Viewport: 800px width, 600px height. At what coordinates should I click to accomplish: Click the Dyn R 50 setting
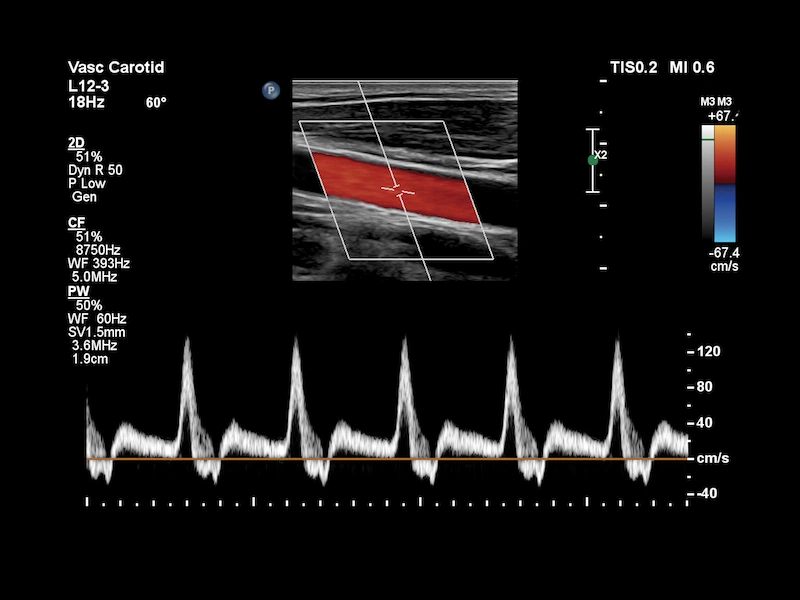coord(95,170)
